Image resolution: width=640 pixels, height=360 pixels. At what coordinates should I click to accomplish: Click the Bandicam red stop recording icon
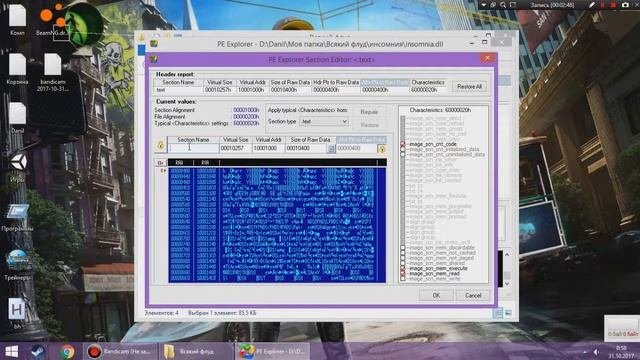coord(613,5)
